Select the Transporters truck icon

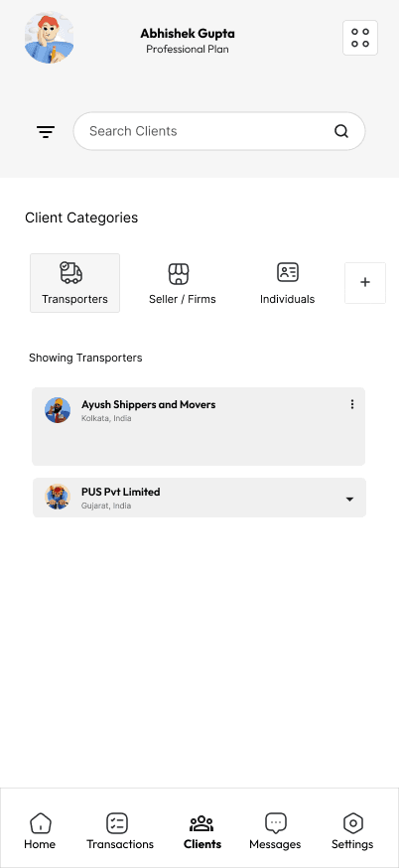[71, 273]
